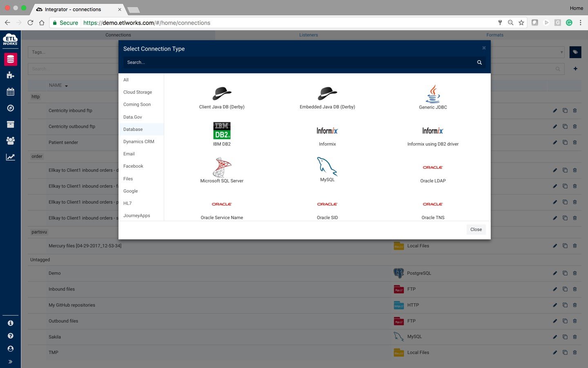Switch to the Listeners tab

pos(308,35)
